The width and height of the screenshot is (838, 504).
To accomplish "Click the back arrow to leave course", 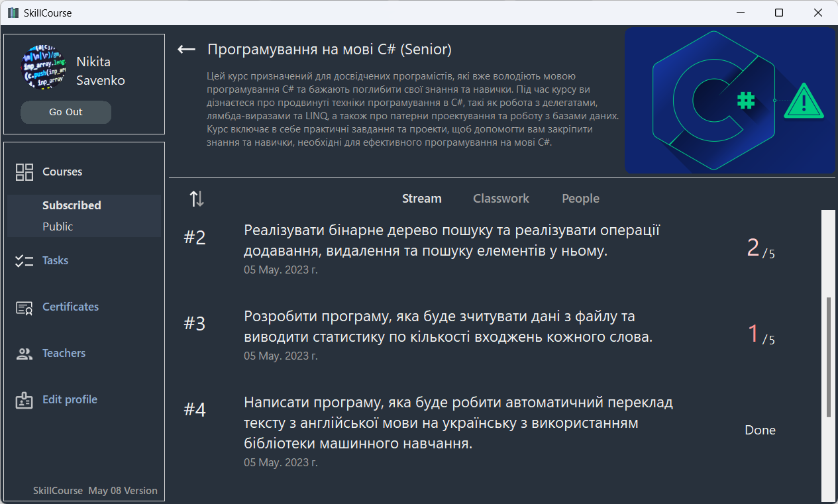I will point(186,49).
